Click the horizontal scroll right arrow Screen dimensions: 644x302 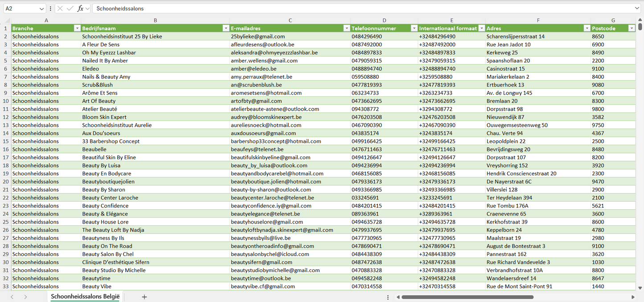point(633,297)
